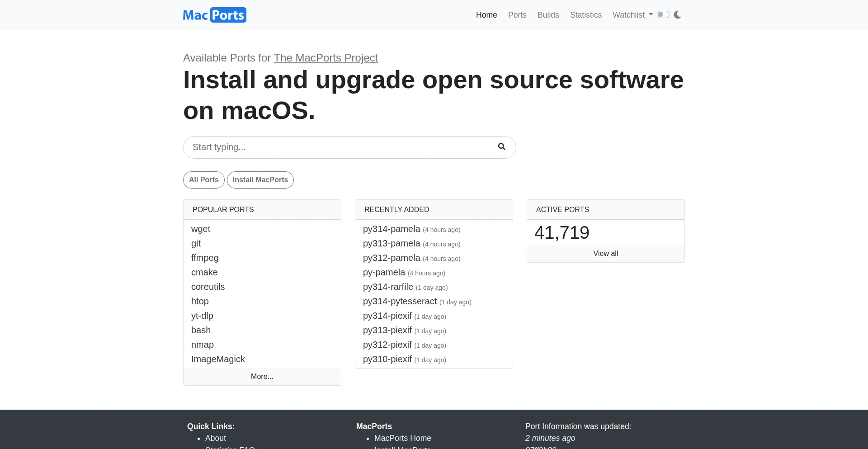Open the bash port
868x449 pixels.
click(201, 330)
